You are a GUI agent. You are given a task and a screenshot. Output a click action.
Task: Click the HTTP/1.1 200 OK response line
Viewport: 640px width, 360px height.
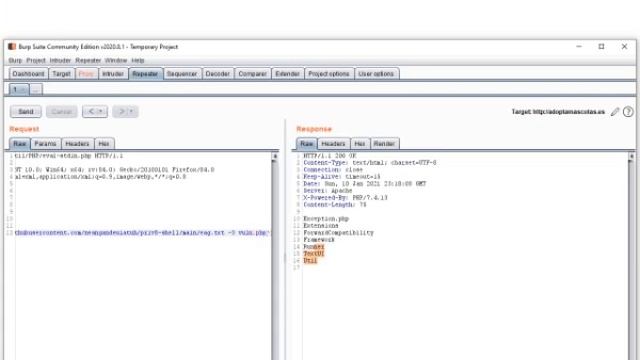(330, 156)
